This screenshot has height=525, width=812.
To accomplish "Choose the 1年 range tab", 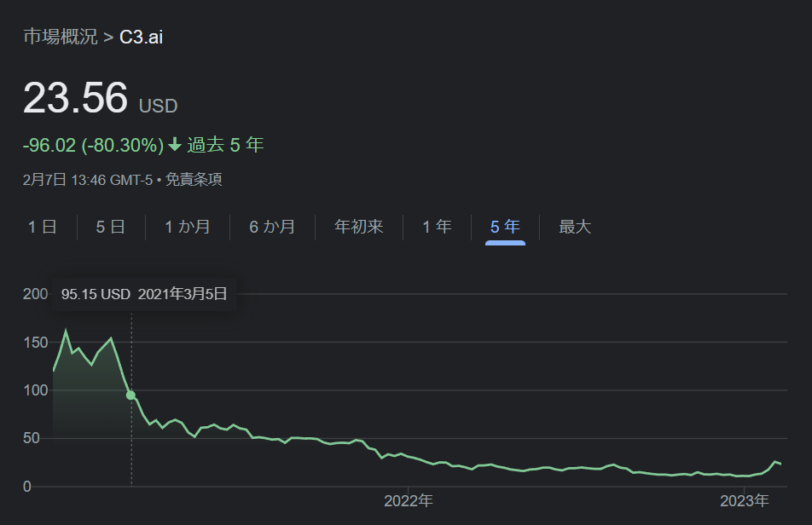I will click(x=437, y=227).
